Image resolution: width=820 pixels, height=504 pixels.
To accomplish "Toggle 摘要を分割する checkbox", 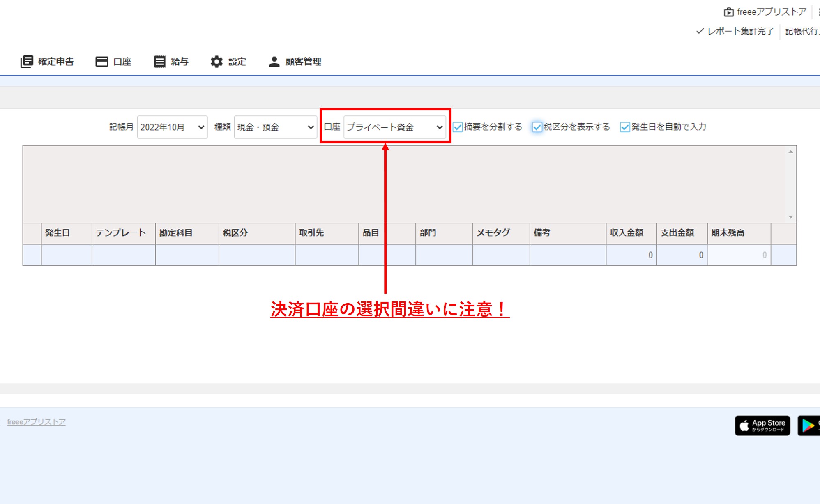I will tap(458, 127).
